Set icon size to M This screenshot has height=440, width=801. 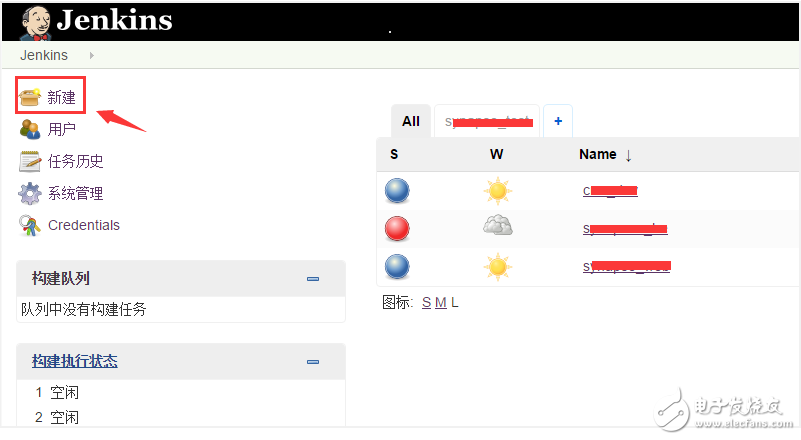441,303
